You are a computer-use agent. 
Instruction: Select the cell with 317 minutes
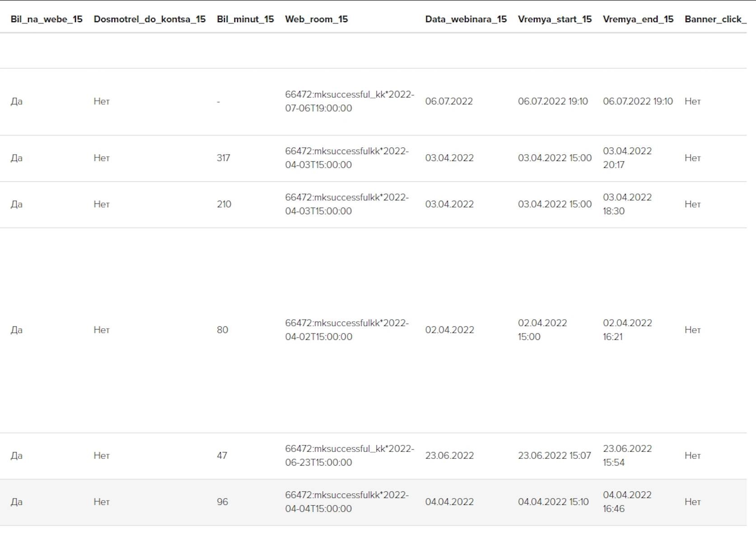click(224, 158)
